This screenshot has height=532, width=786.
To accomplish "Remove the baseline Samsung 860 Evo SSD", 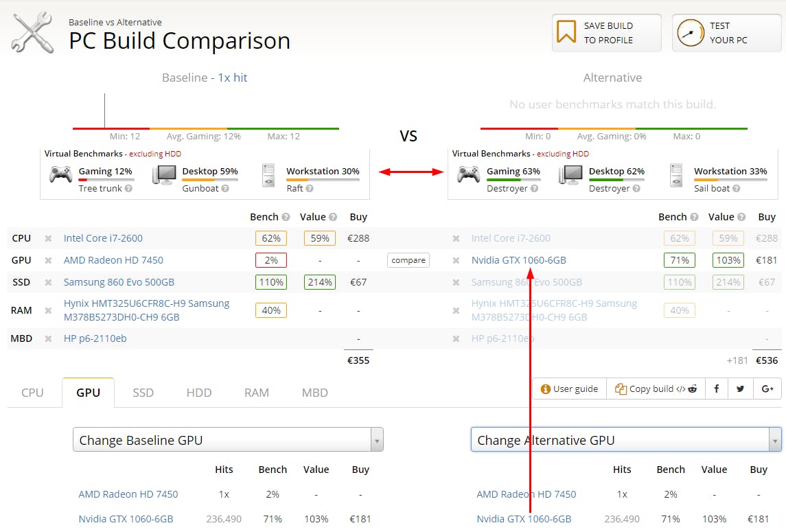I will tap(48, 282).
